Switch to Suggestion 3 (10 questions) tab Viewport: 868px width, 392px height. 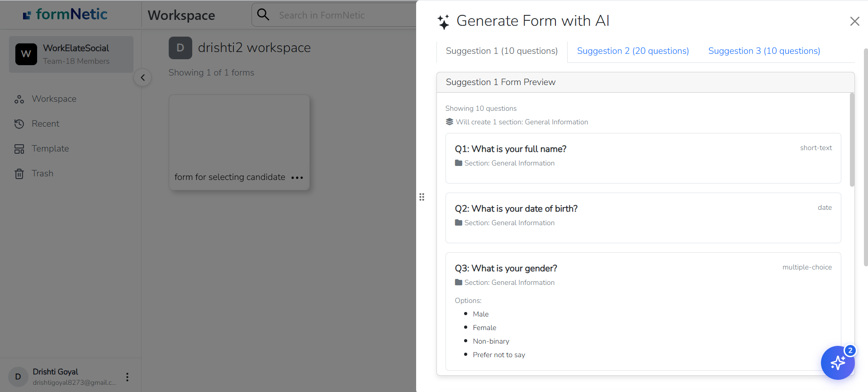(764, 51)
